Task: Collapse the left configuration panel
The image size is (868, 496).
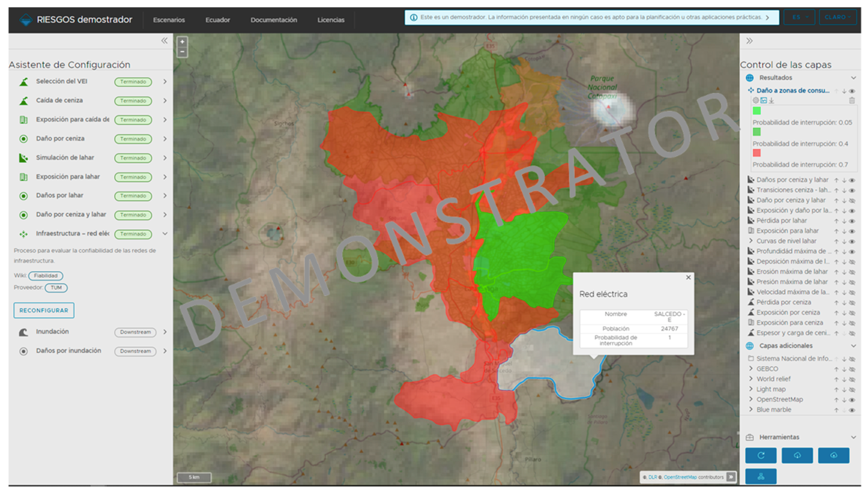Action: [164, 41]
